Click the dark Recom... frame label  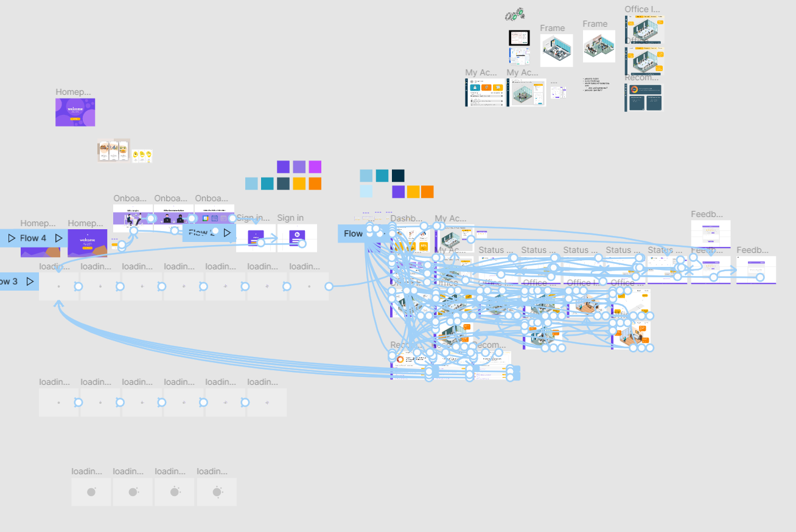tap(641, 78)
